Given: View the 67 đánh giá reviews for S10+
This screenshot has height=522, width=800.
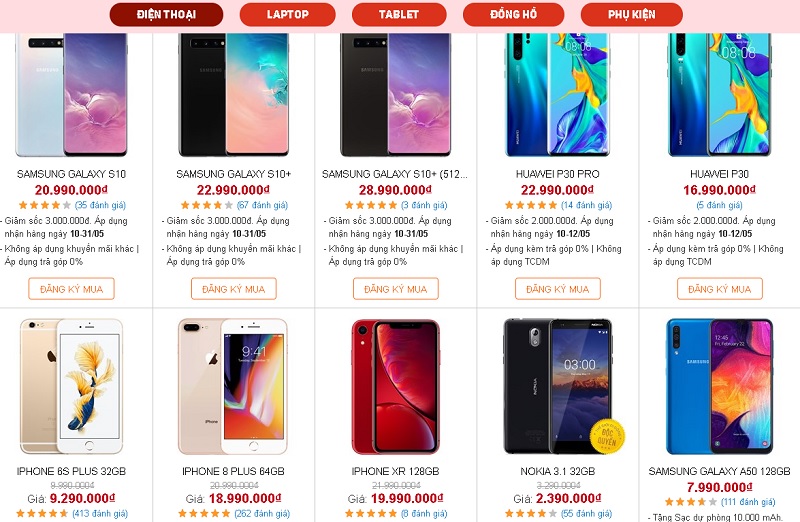Looking at the screenshot, I should (262, 205).
